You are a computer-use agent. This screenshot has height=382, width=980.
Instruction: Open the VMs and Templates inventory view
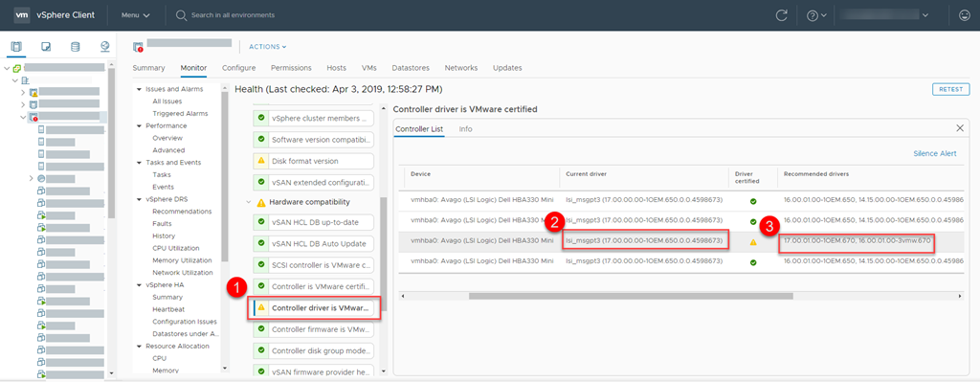pos(46,47)
